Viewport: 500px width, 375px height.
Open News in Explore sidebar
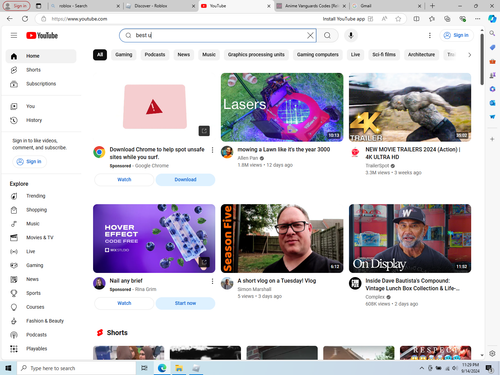[41, 279]
